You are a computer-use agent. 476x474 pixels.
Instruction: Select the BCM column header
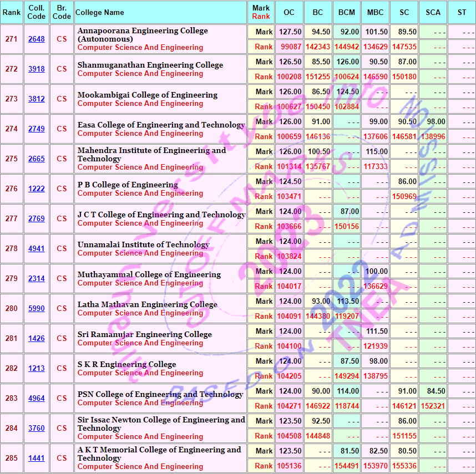[x=347, y=12]
